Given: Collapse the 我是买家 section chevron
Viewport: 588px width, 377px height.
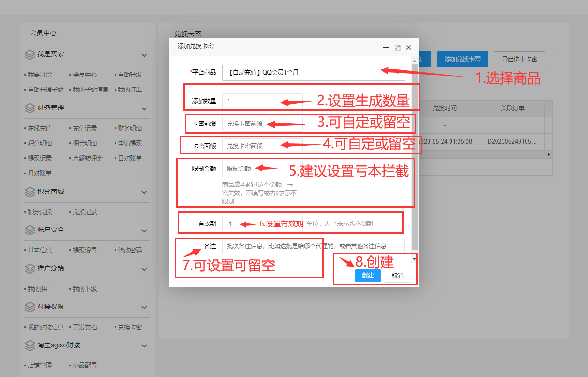Looking at the screenshot, I should tap(144, 54).
